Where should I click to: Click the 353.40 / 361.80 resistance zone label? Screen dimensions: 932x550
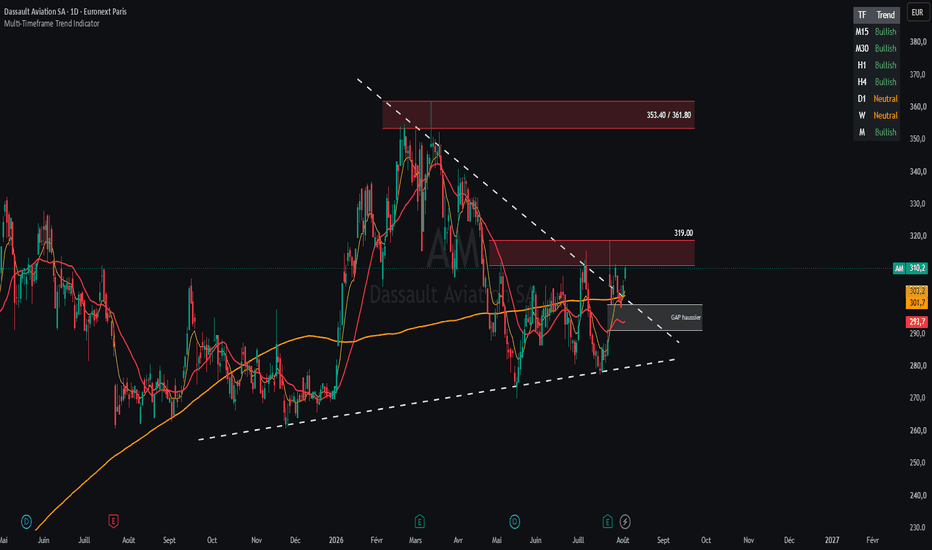pyautogui.click(x=669, y=115)
